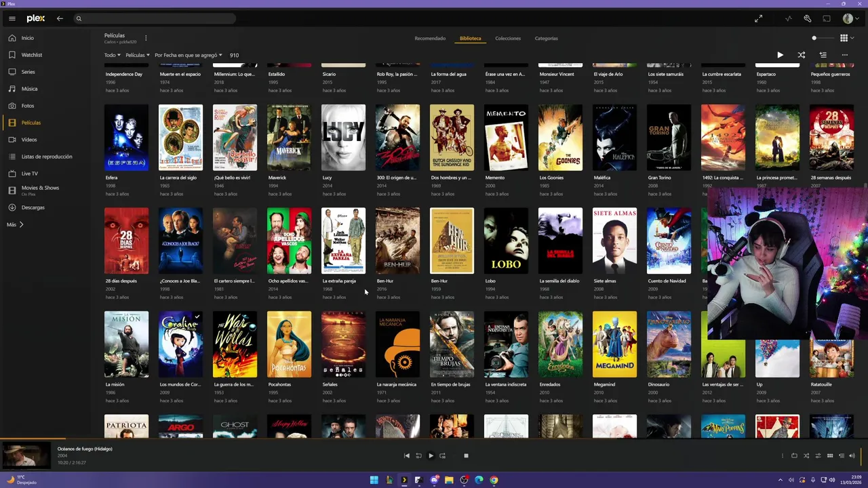868x488 pixels.
Task: Open the Megamind movie poster
Action: pos(614,344)
